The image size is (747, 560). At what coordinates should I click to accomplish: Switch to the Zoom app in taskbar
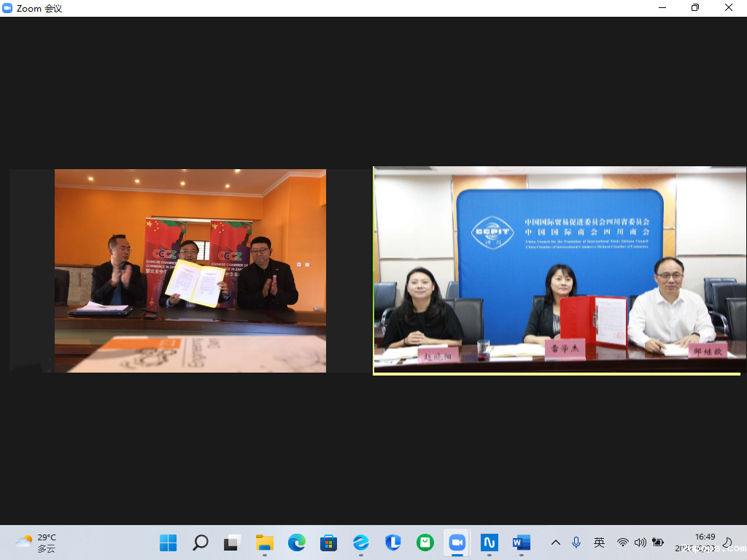tap(457, 542)
